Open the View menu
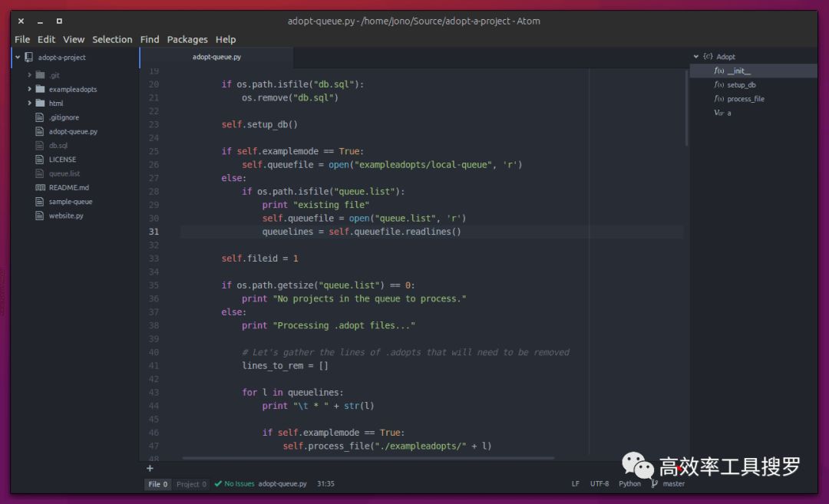 (x=74, y=40)
